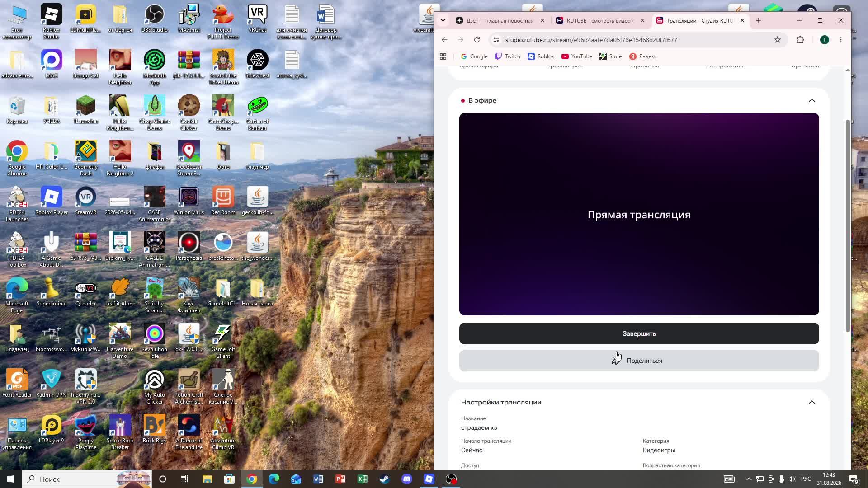This screenshot has height=488, width=868.
Task: Open the Chrome tab search dropdown
Action: 443,20
